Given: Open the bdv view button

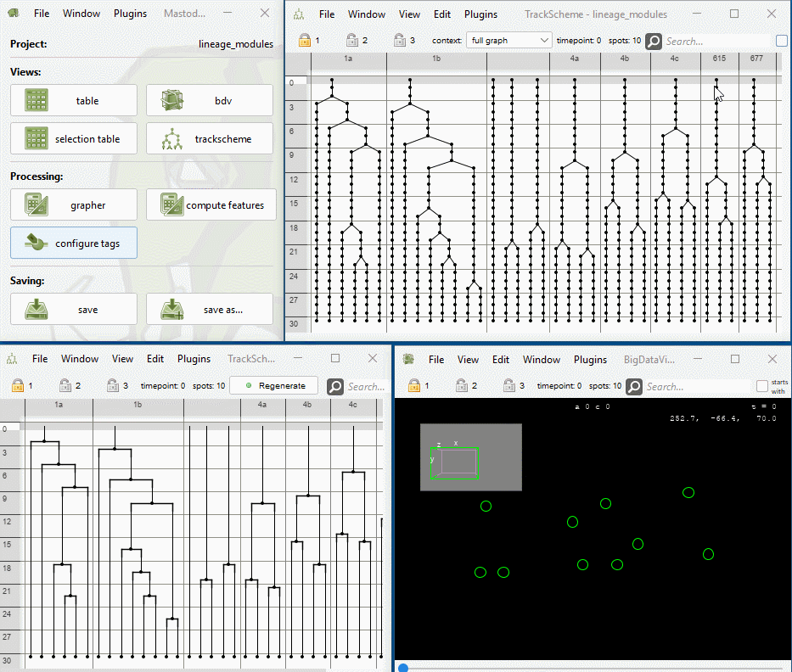Looking at the screenshot, I should pyautogui.click(x=210, y=100).
